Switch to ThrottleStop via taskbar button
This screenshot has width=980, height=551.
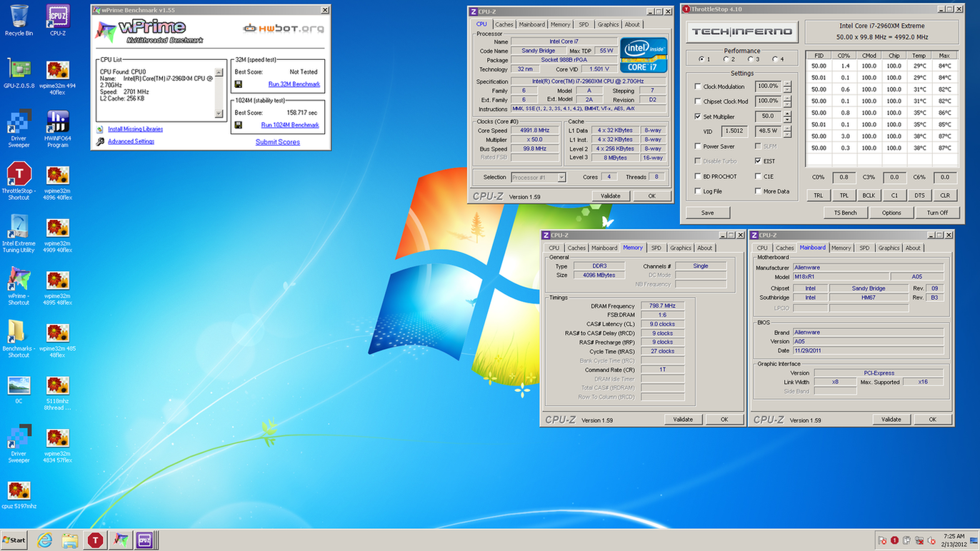click(95, 540)
